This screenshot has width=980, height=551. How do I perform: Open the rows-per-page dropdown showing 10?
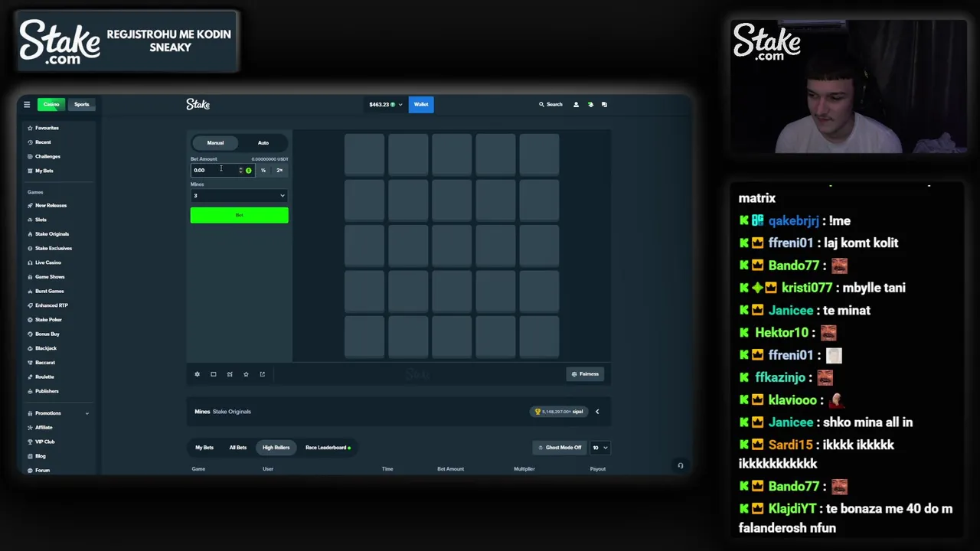click(x=599, y=448)
